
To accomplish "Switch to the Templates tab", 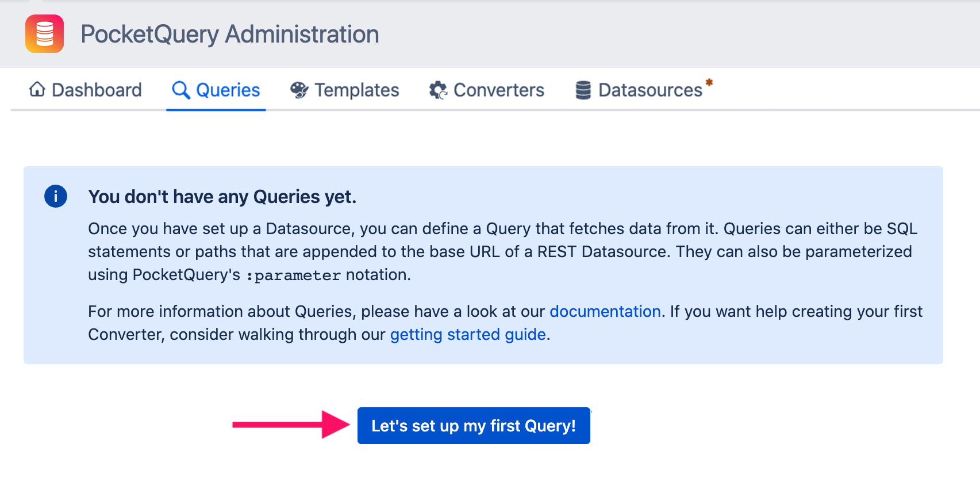I will click(x=344, y=90).
